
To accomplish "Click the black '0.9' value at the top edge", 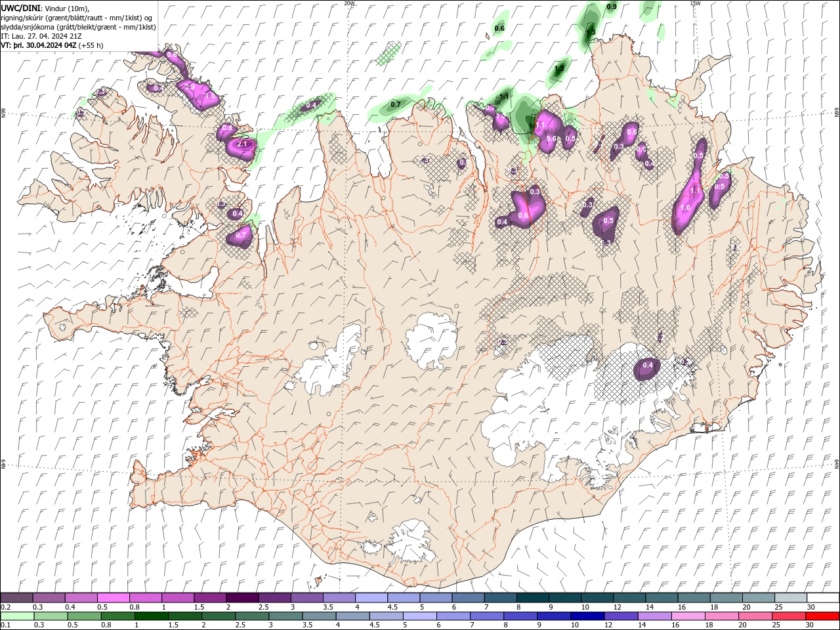I will coord(612,7).
